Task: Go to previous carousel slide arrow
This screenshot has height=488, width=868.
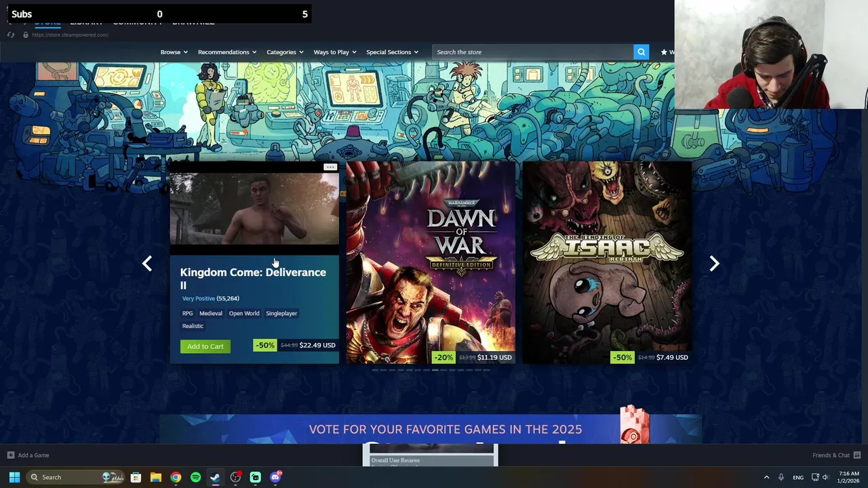Action: [147, 264]
